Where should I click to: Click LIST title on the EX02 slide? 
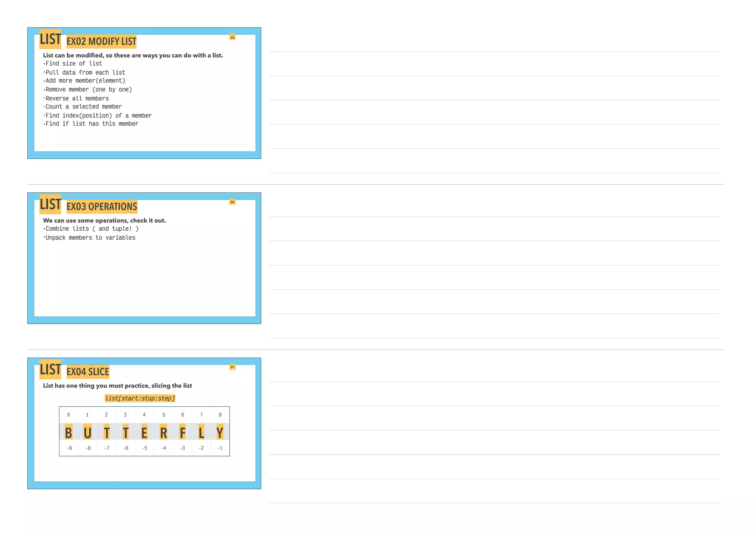(x=50, y=39)
